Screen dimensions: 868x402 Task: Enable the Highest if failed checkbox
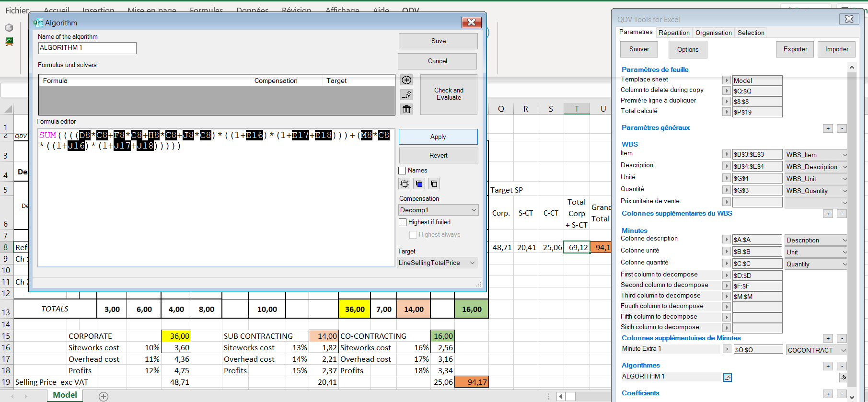pos(403,222)
